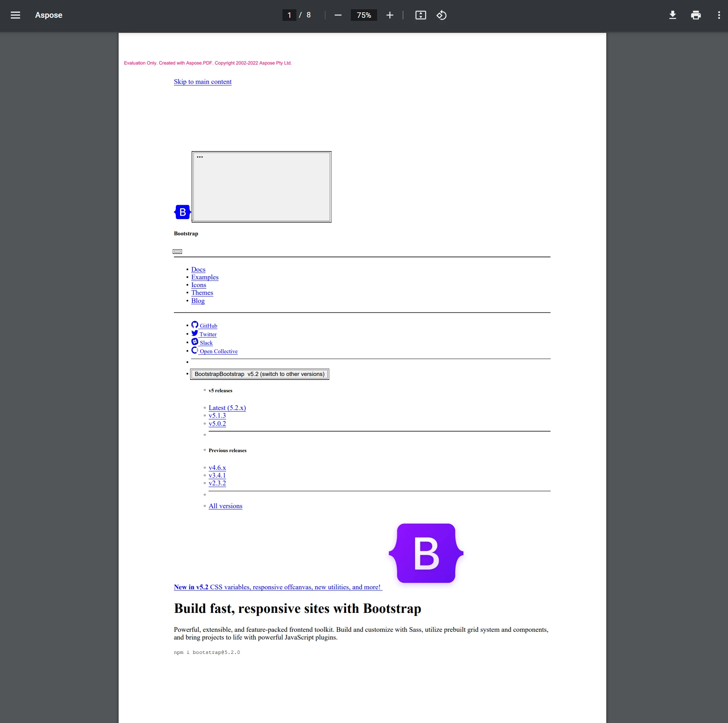
Task: Print the PDF document
Action: pyautogui.click(x=696, y=15)
